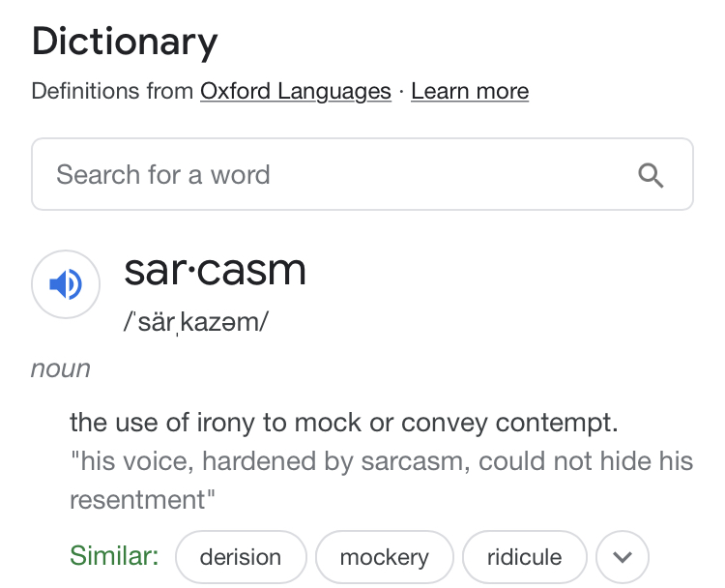
Task: Select the 'mockery' similar word chip
Action: 384,557
